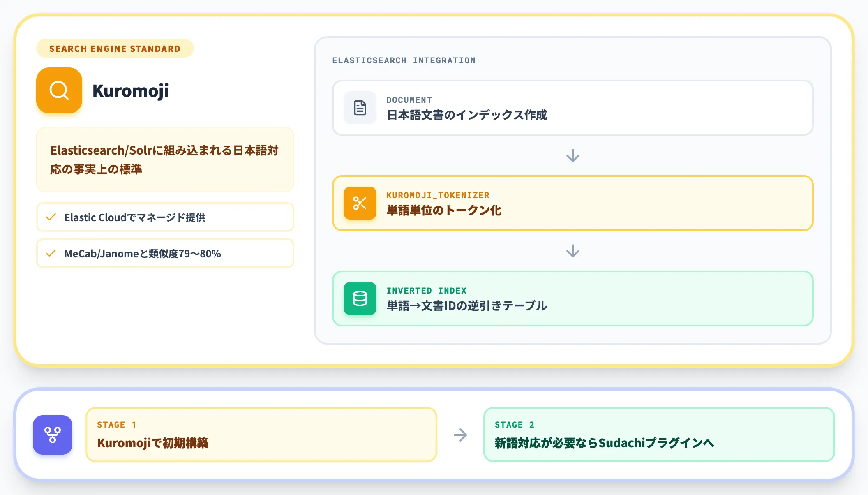The width and height of the screenshot is (868, 495).
Task: Click the green database inverted index icon
Action: click(x=360, y=298)
